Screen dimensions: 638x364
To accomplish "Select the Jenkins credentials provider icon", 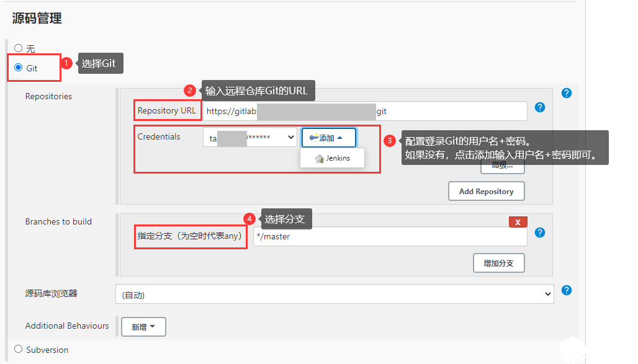I will 320,158.
